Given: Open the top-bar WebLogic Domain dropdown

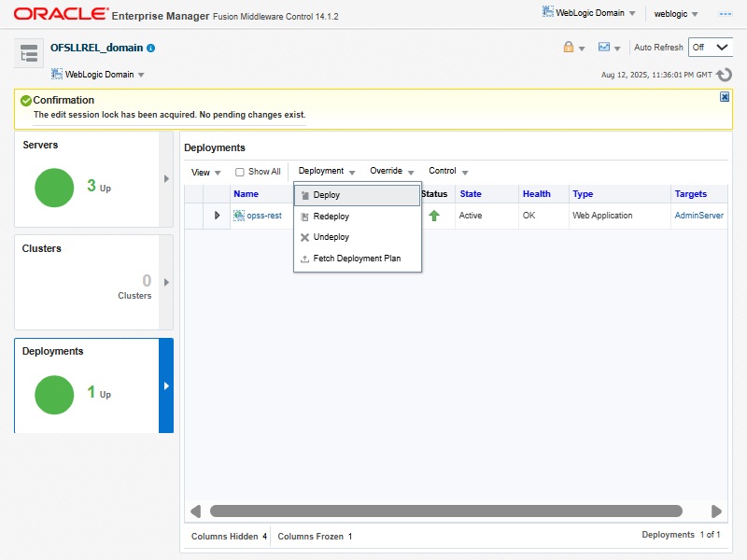Looking at the screenshot, I should coord(589,12).
